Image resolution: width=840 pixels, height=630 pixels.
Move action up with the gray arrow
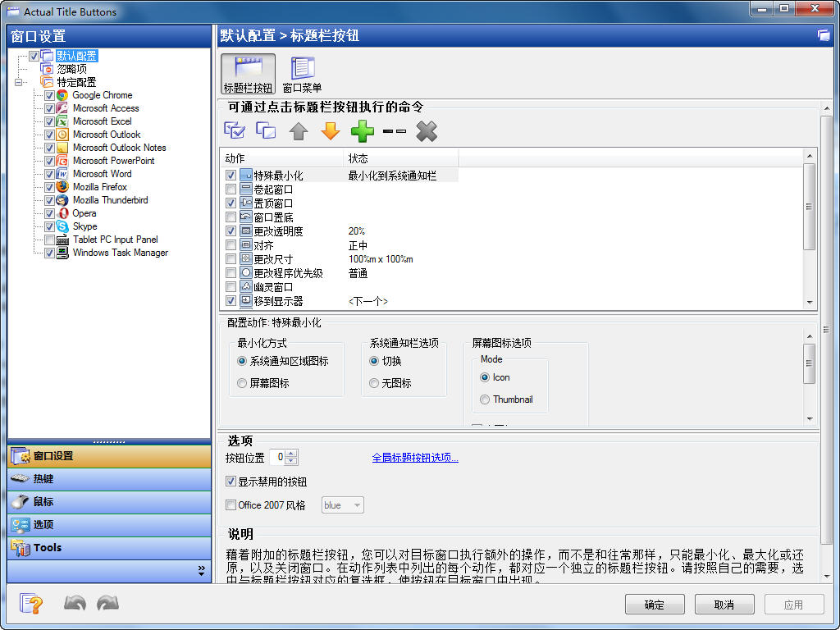(298, 130)
